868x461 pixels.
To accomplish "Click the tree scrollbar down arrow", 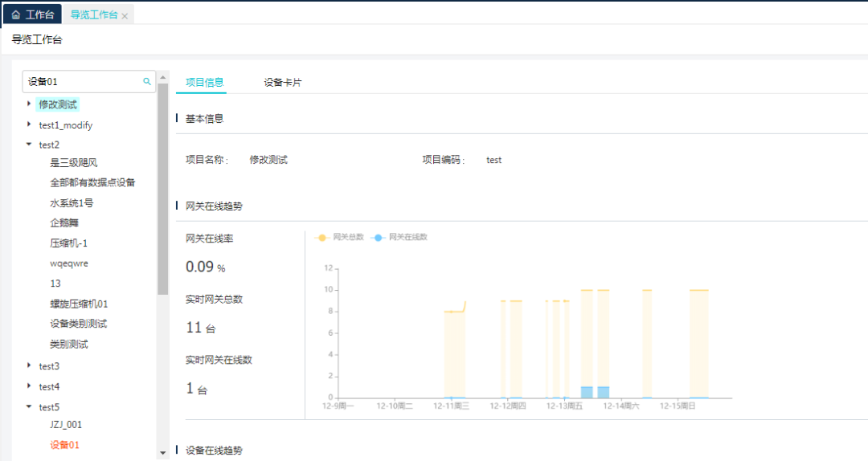I will point(163,453).
